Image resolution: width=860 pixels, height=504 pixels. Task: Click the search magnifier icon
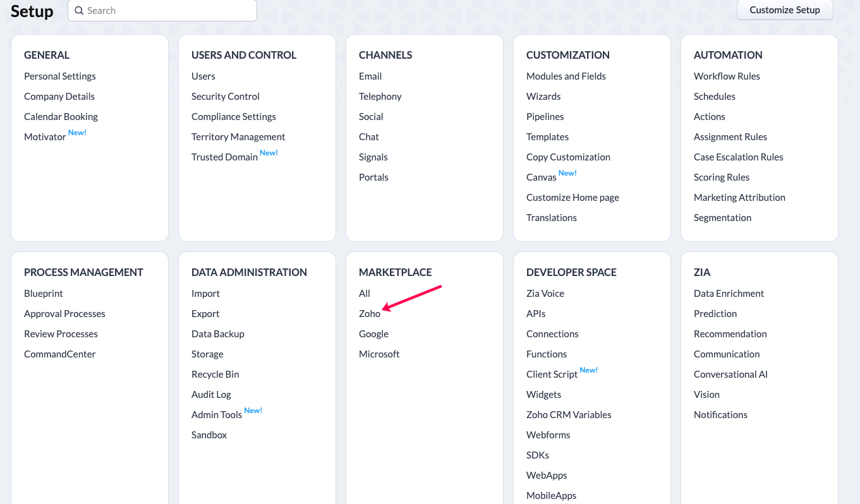pos(79,11)
